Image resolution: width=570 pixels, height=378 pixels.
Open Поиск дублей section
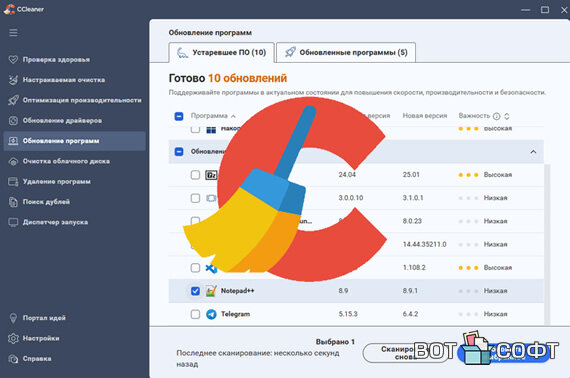point(46,202)
